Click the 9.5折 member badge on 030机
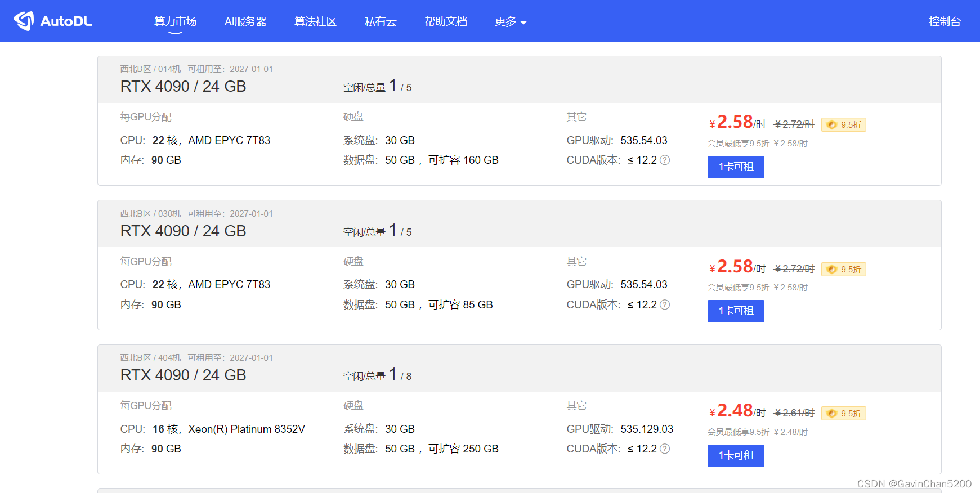The height and width of the screenshot is (493, 980). click(843, 269)
